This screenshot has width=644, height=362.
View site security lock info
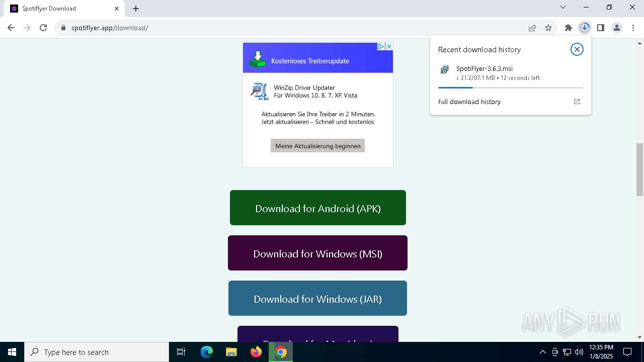coord(63,28)
